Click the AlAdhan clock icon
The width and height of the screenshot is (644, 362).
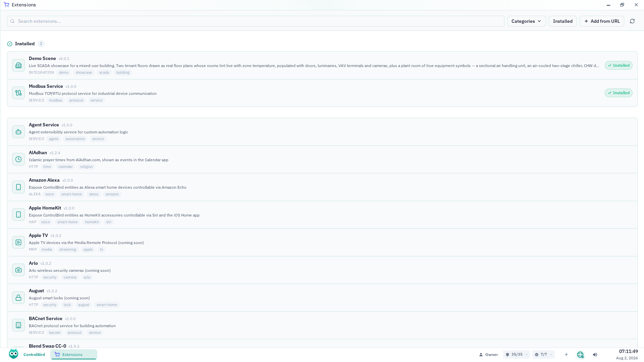tap(18, 159)
